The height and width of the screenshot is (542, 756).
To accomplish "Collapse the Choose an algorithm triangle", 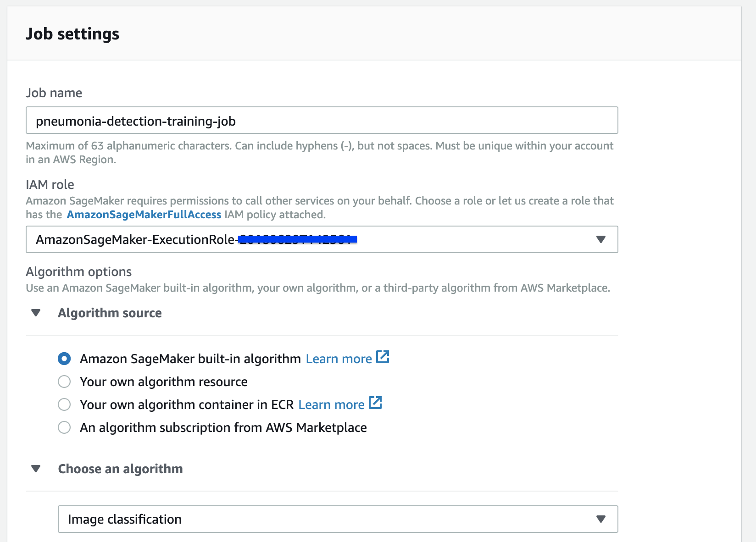I will click(x=36, y=469).
